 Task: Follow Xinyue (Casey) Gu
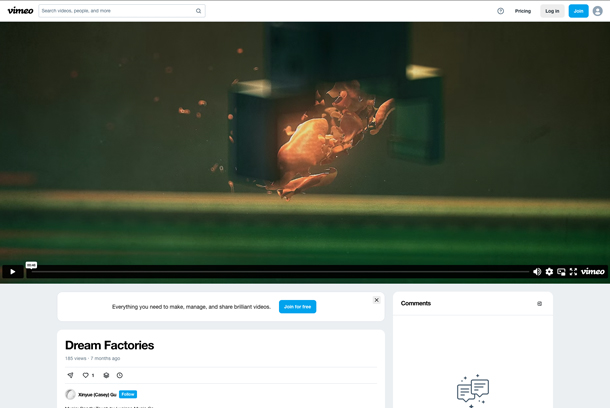(x=128, y=394)
